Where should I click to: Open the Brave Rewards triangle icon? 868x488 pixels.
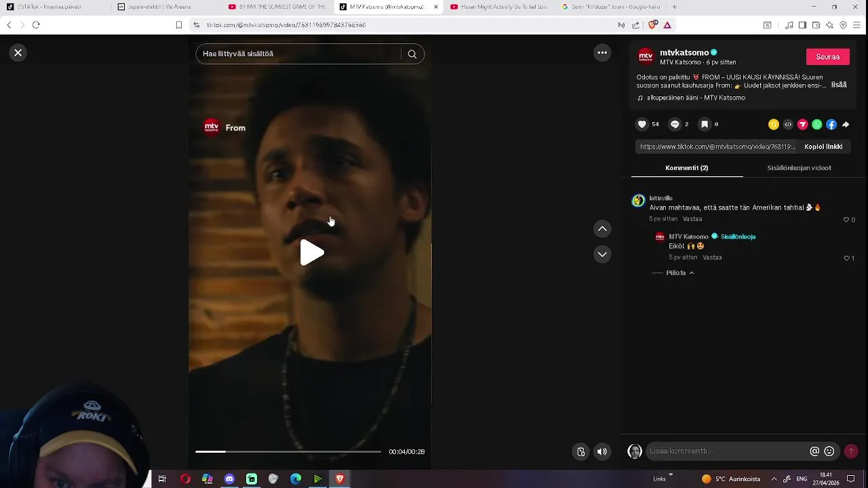tap(667, 25)
